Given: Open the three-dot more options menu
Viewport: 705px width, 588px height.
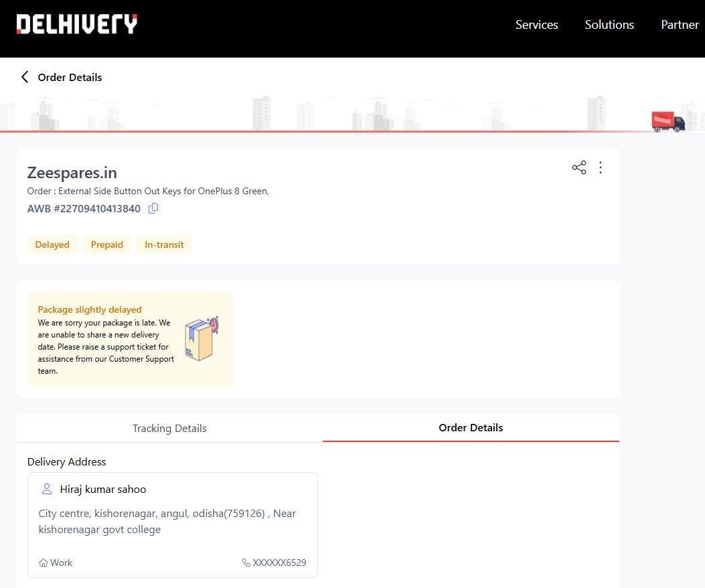Looking at the screenshot, I should click(x=601, y=167).
